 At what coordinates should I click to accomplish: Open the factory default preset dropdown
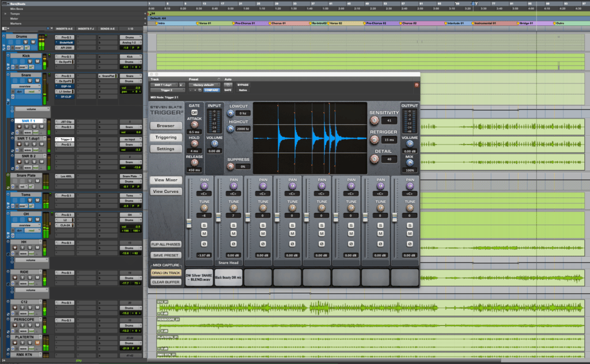pyautogui.click(x=203, y=85)
